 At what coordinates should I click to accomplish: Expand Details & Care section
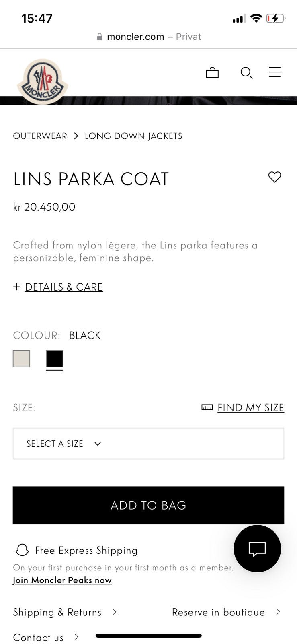coord(63,287)
